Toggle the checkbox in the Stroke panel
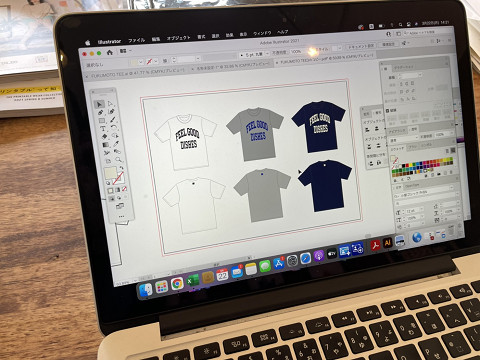The image size is (480, 360). [x=387, y=111]
